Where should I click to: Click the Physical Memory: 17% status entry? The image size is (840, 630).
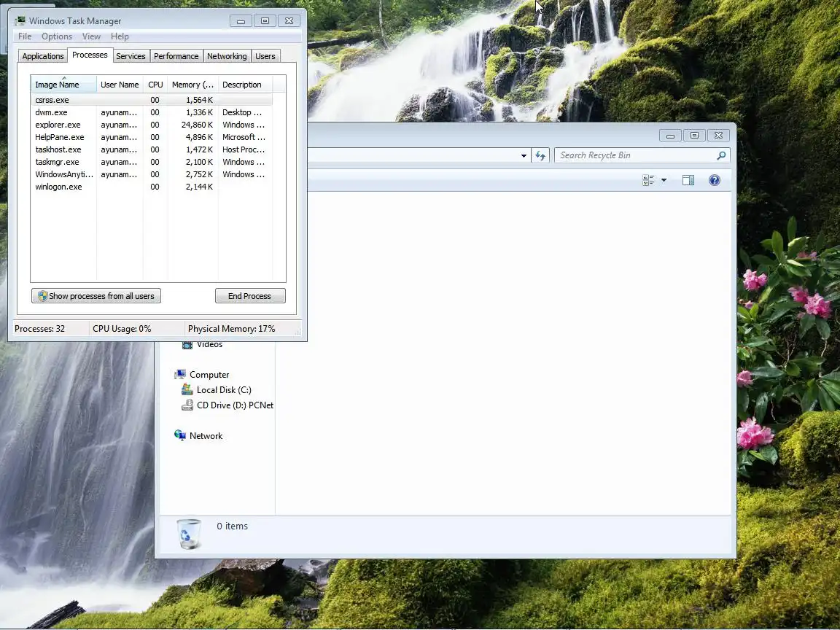[x=231, y=329]
